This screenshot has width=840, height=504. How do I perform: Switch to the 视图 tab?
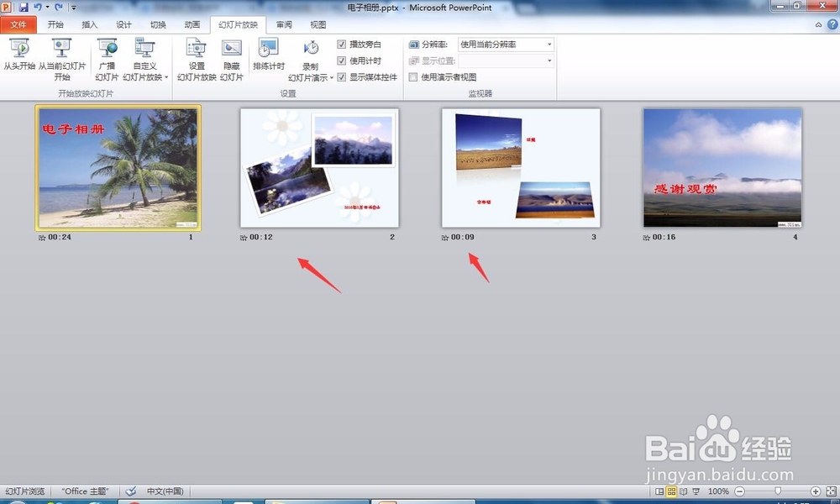coord(318,24)
